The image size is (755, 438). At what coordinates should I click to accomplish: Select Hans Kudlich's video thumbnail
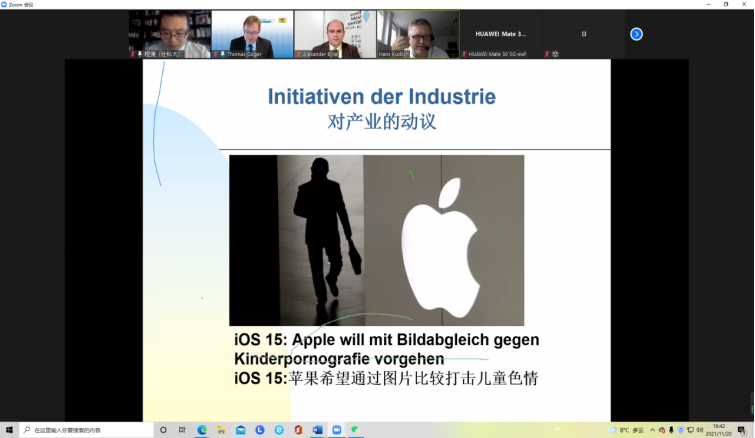coord(418,34)
